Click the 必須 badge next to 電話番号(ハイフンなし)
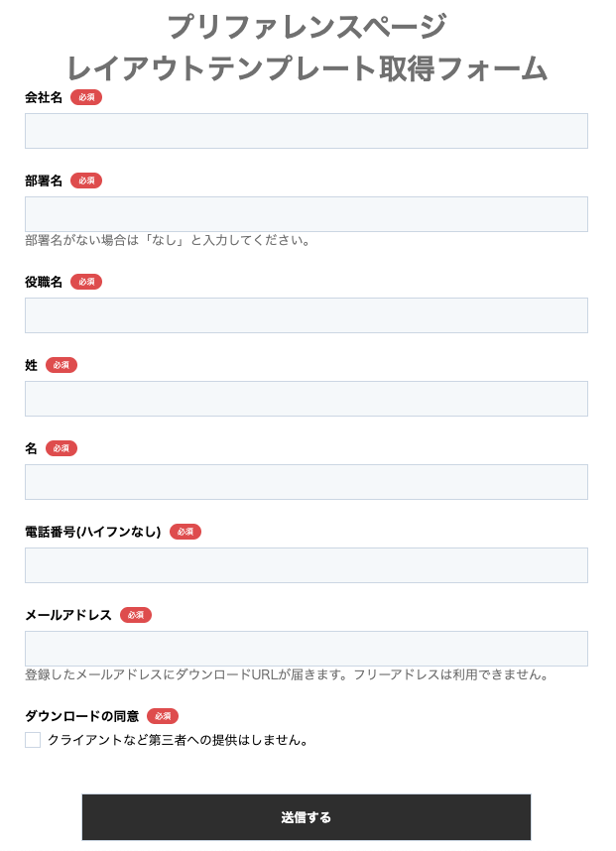This screenshot has width=616, height=851. click(185, 532)
